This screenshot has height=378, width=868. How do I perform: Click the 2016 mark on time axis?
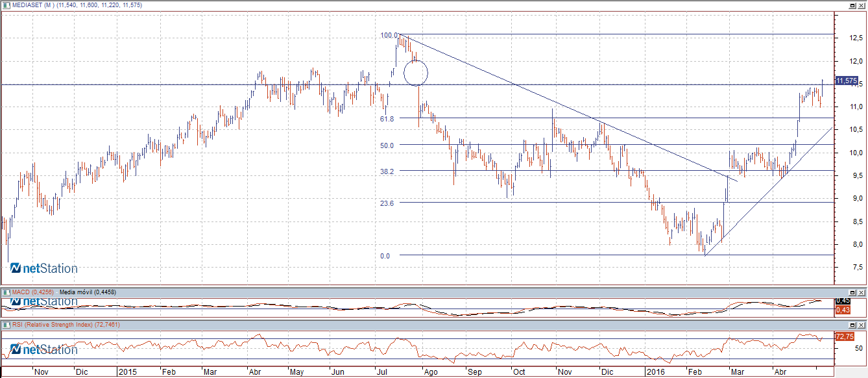pos(655,373)
